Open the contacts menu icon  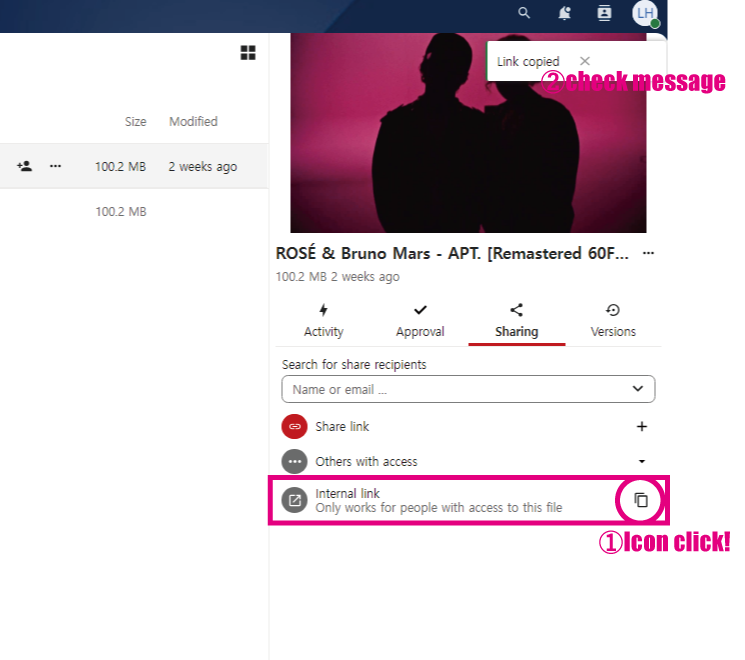(604, 13)
